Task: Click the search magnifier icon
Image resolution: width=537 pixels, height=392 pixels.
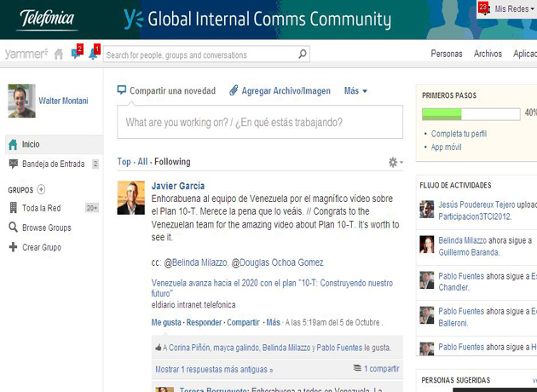Action: pos(303,55)
